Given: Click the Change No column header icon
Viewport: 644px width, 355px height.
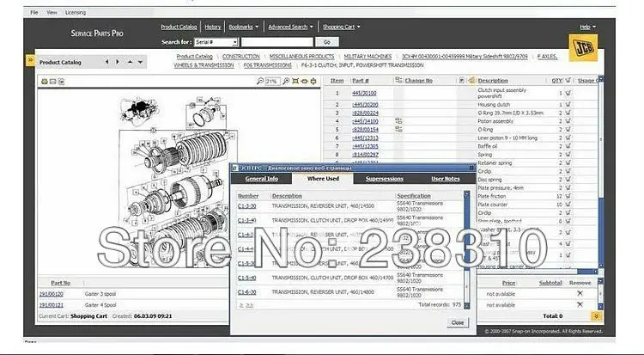Looking at the screenshot, I should (398, 80).
